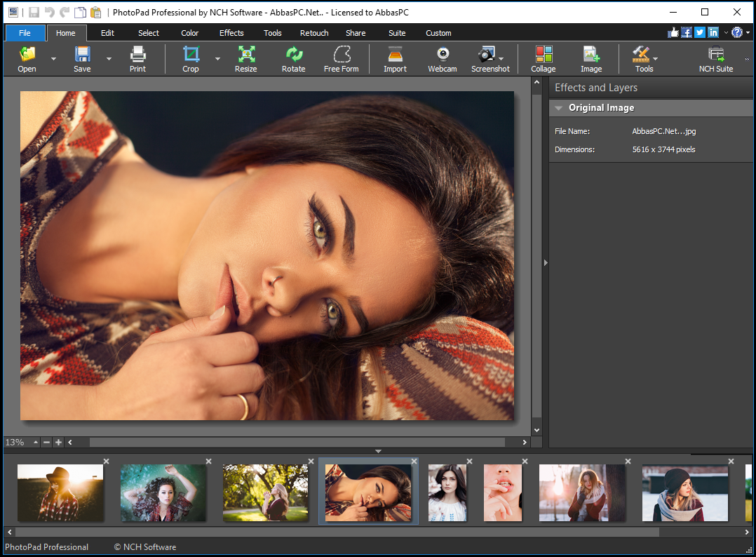This screenshot has width=756, height=557.
Task: Expand the toolbar overflow chevron
Action: coord(747,60)
